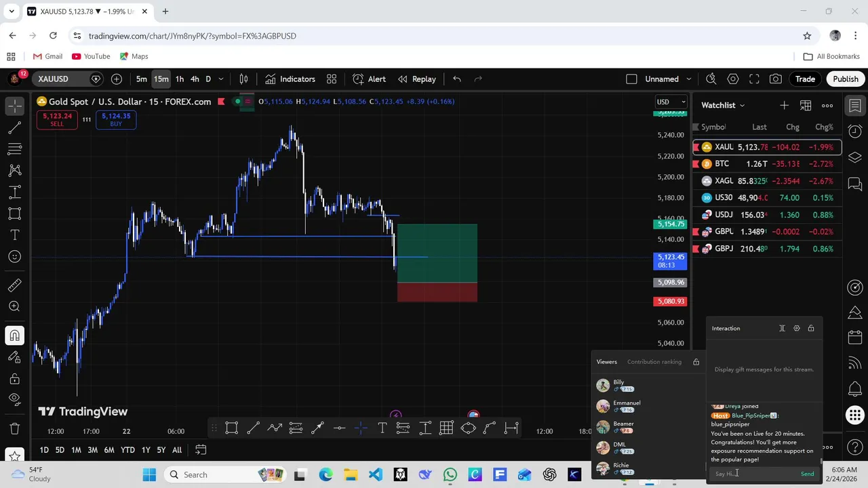Click the BUY 5,124.35 price button
This screenshot has width=868, height=488.
116,119
